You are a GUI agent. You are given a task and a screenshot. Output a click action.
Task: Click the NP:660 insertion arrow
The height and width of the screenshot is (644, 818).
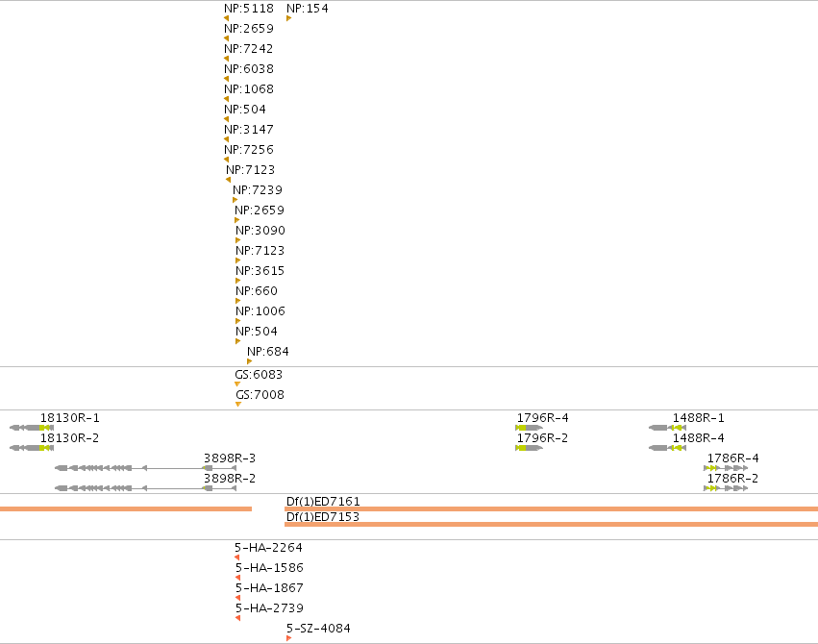click(237, 301)
